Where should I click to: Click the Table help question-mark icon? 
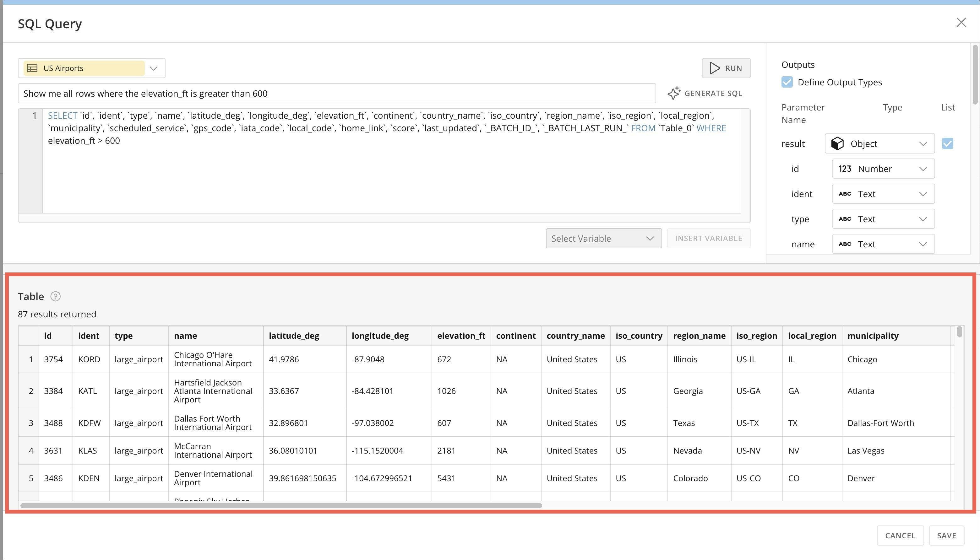pyautogui.click(x=55, y=297)
